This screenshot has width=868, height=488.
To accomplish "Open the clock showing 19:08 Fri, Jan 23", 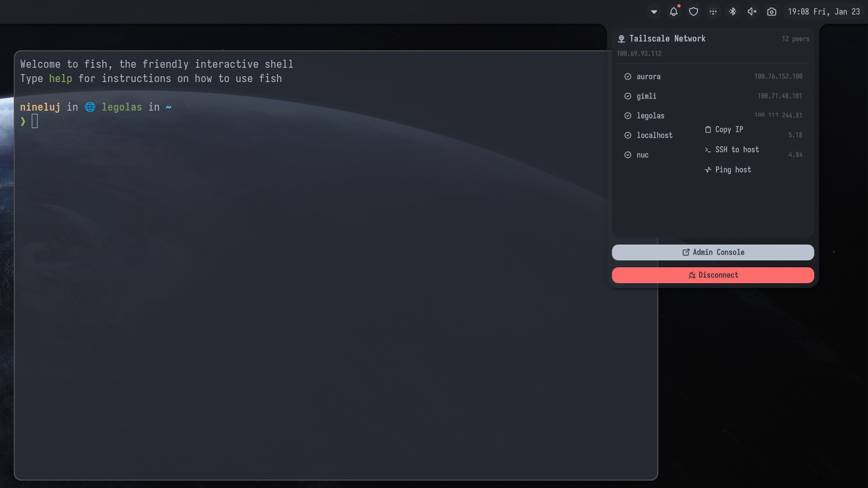I will [824, 12].
